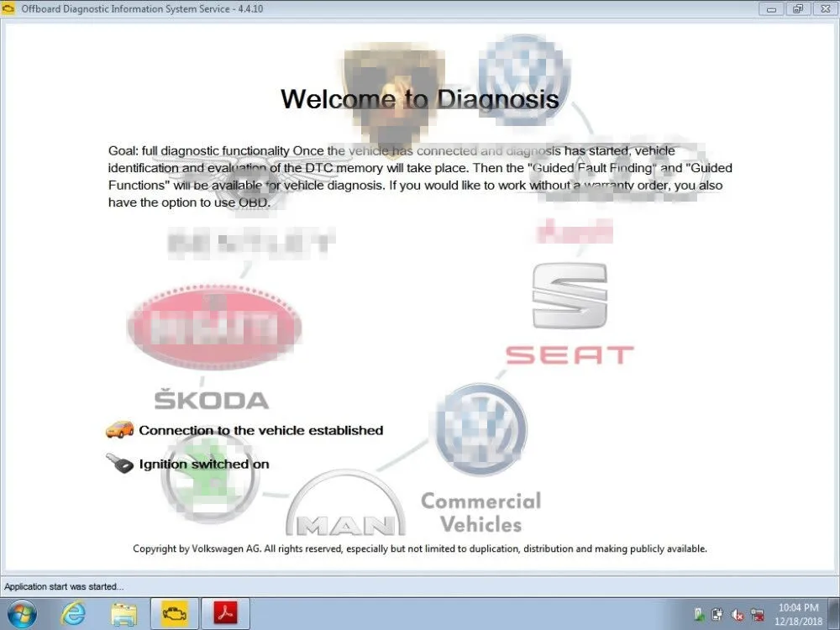Launch Internet Explorer from the taskbar

pos(73,614)
